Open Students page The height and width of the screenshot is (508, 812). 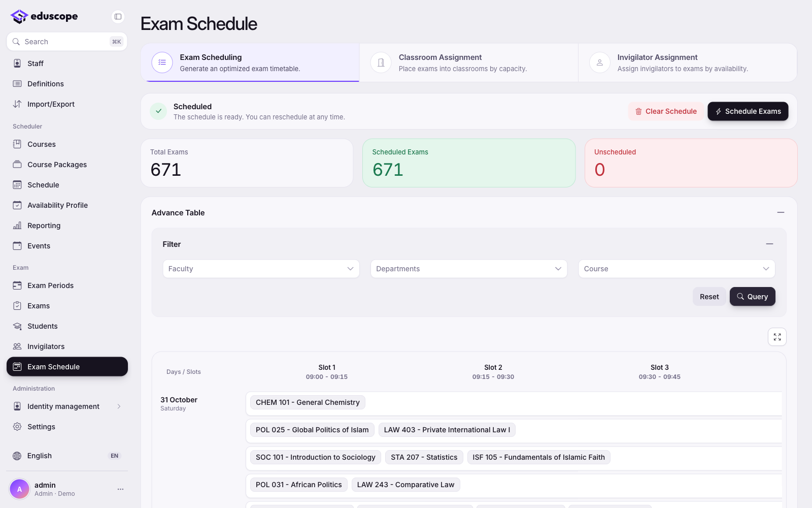(67, 326)
